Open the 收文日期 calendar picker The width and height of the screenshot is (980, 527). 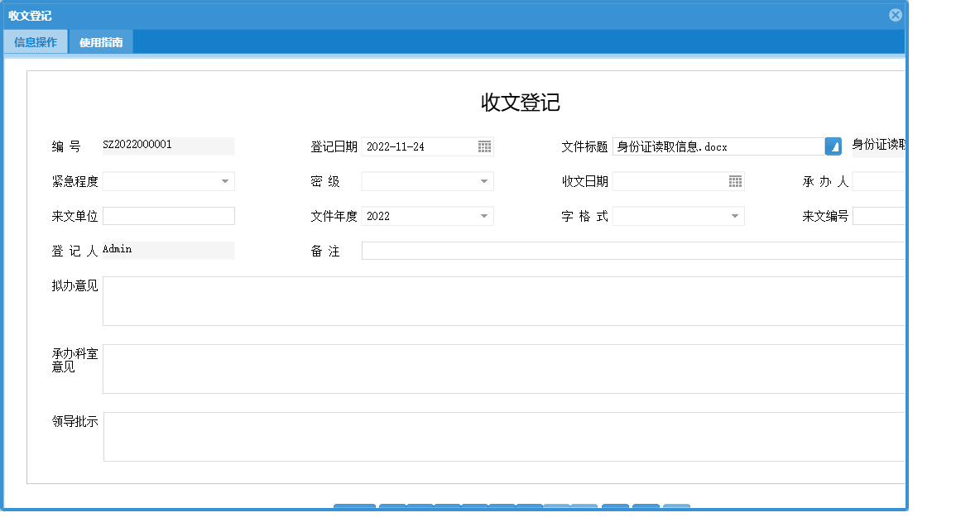[736, 181]
